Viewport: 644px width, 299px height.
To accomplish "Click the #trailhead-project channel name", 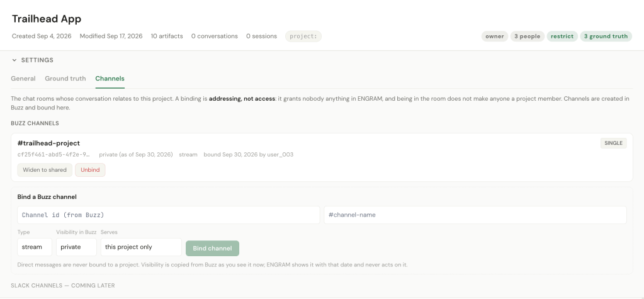I will click(48, 143).
